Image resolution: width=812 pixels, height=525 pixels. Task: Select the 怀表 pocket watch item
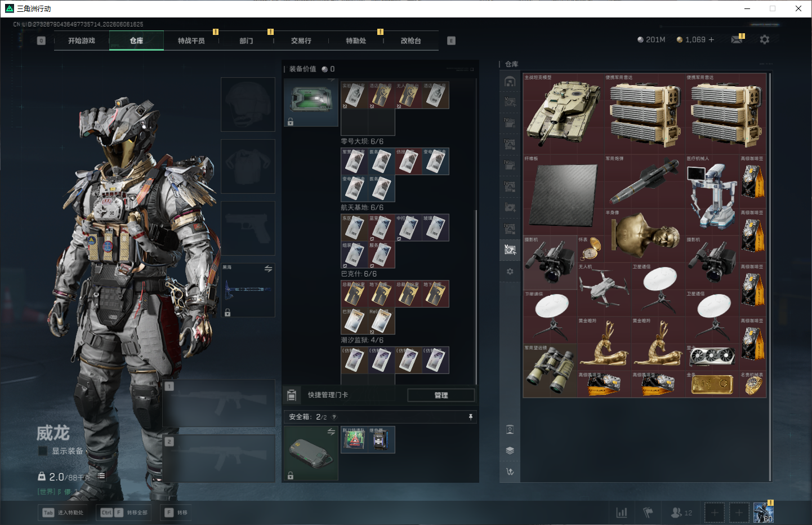pos(591,250)
